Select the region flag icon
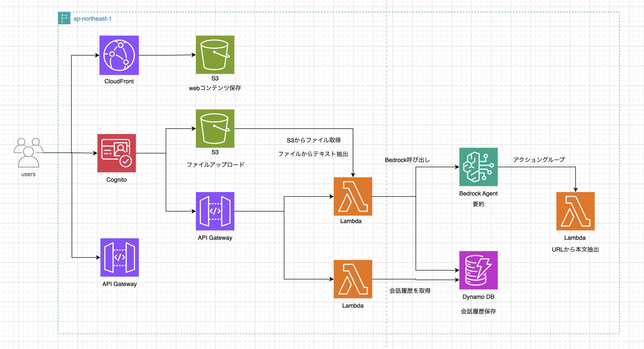Image resolution: width=644 pixels, height=349 pixels. pyautogui.click(x=64, y=18)
